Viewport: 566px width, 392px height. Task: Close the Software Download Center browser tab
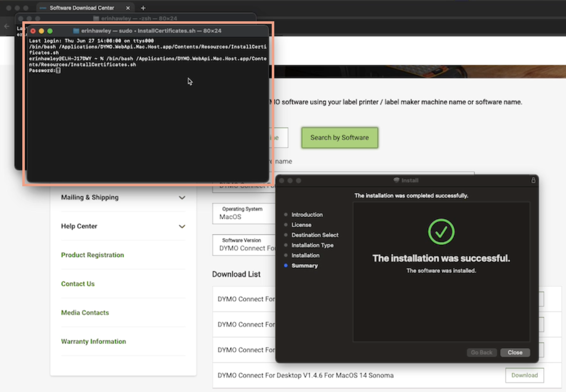pyautogui.click(x=128, y=8)
